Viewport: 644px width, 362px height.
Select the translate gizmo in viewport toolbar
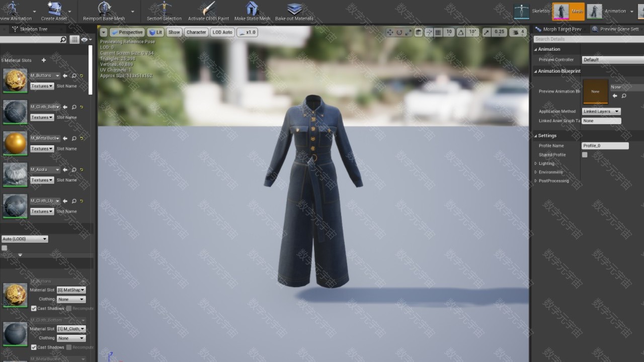(390, 32)
